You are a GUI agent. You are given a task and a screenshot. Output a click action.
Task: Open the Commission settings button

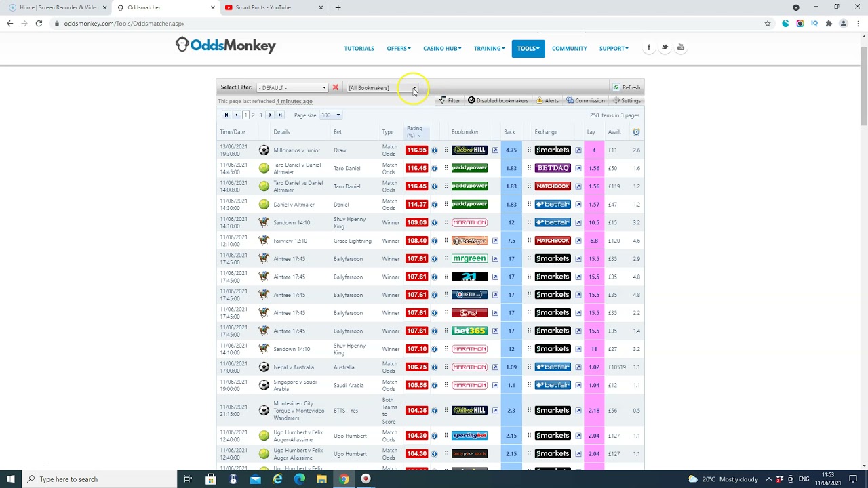point(585,100)
